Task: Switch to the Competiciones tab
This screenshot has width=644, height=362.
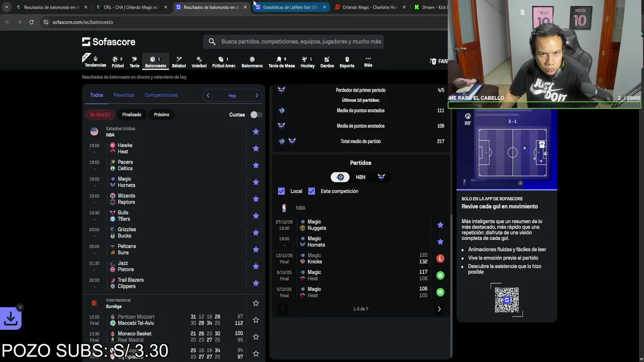Action: coord(161,95)
